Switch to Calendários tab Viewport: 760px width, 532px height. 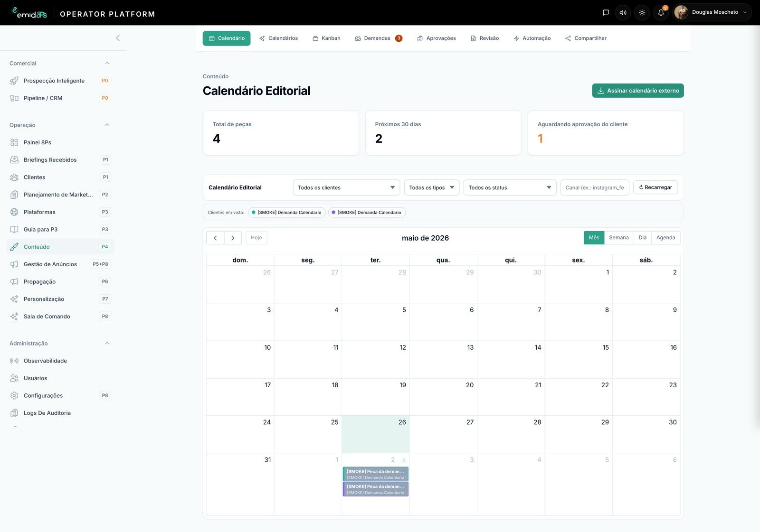(278, 38)
